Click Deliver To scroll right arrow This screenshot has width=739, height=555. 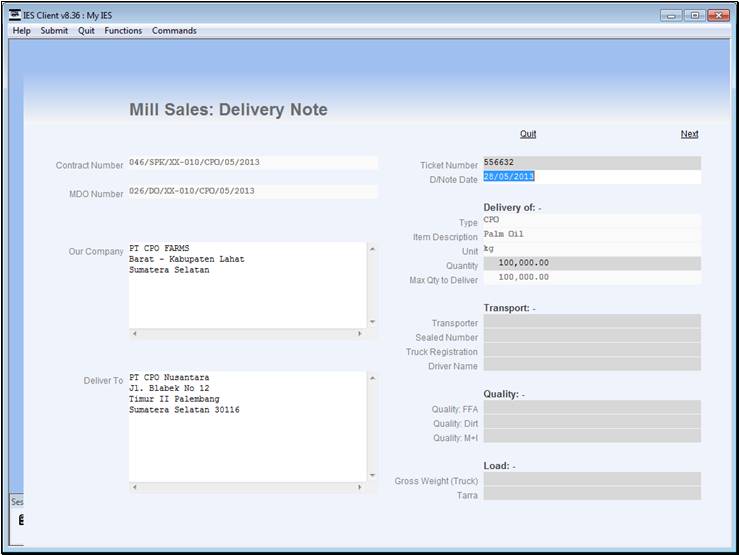pyautogui.click(x=360, y=487)
